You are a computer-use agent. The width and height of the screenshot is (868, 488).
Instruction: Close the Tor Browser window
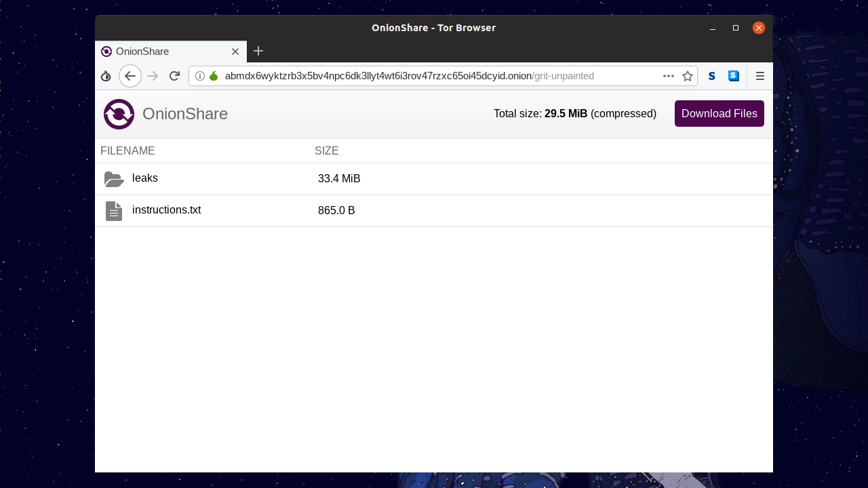759,28
